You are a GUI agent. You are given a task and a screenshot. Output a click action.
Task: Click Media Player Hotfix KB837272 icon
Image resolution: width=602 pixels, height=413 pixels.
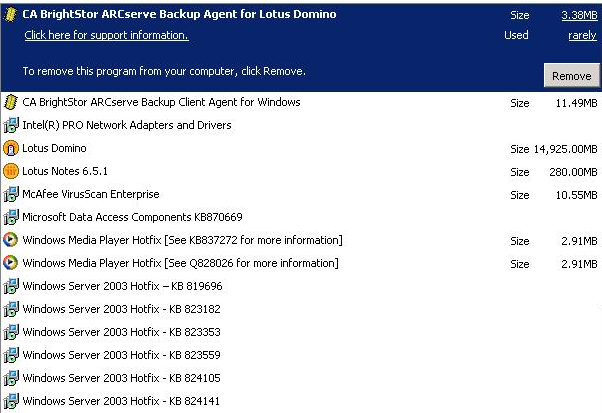click(11, 240)
